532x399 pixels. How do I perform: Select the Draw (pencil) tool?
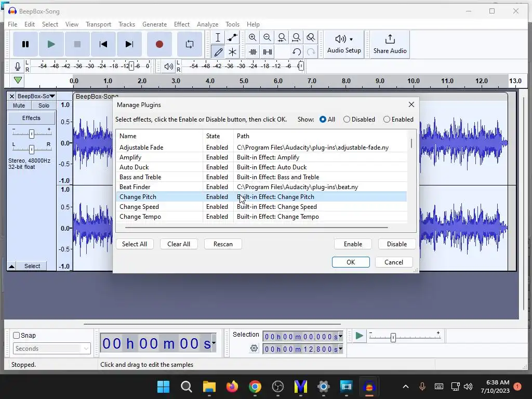(218, 52)
